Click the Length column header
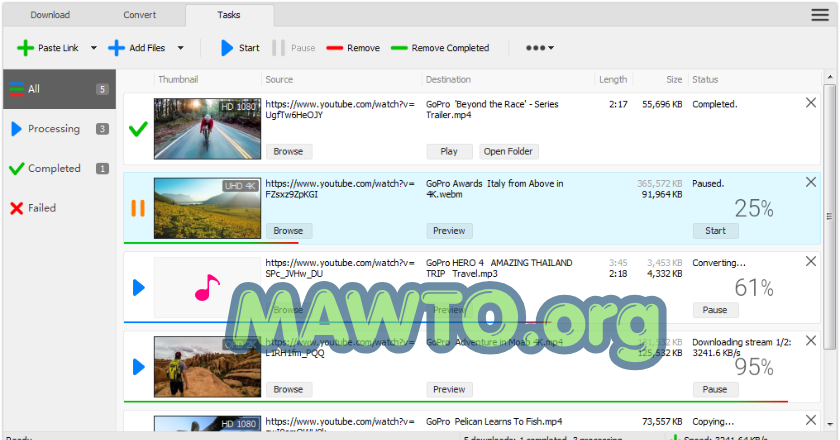 613,79
